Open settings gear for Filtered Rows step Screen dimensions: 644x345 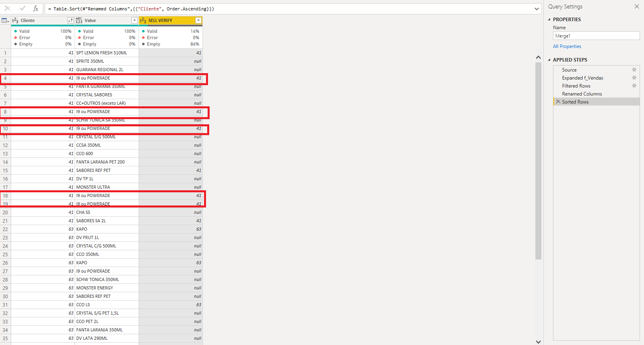634,86
